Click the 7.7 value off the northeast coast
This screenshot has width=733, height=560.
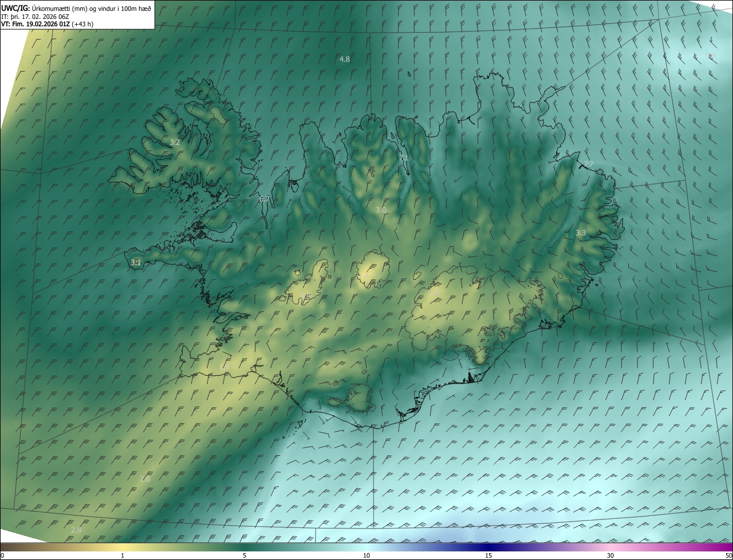pos(589,164)
